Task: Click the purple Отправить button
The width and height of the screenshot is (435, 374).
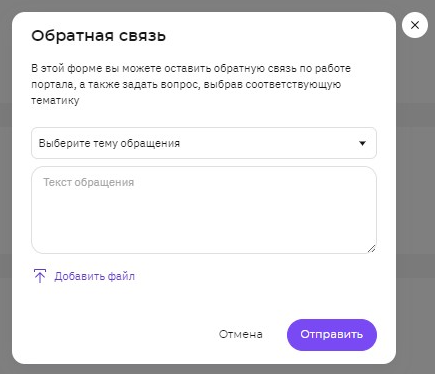Action: click(332, 335)
